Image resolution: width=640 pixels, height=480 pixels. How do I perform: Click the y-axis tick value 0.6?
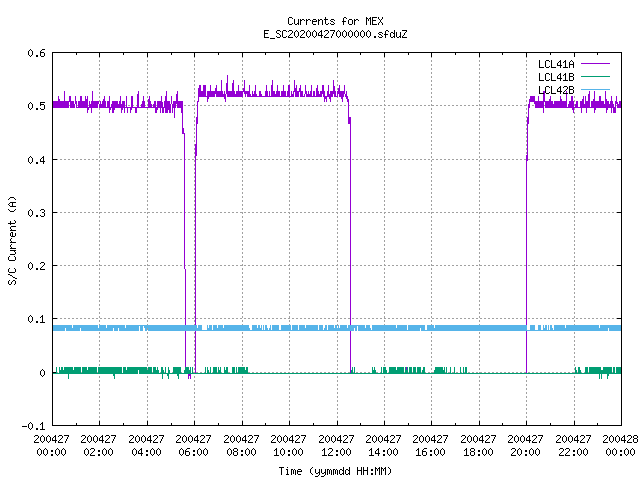tap(37, 53)
